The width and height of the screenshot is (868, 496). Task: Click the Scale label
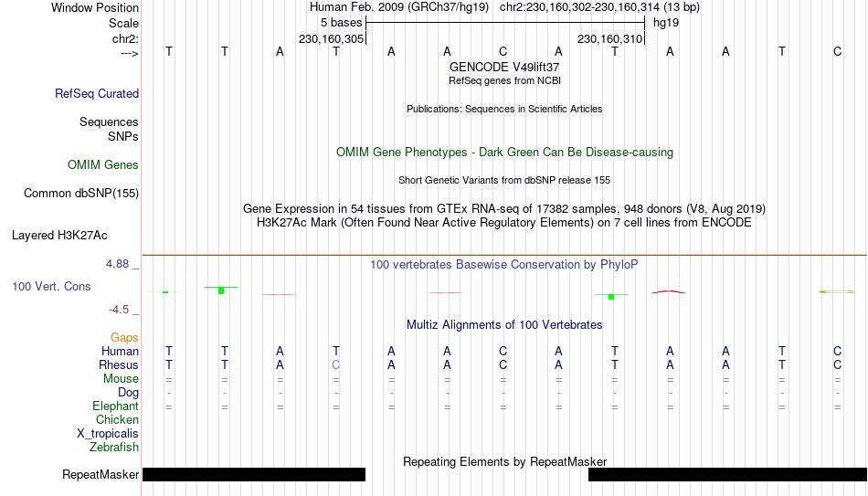123,23
